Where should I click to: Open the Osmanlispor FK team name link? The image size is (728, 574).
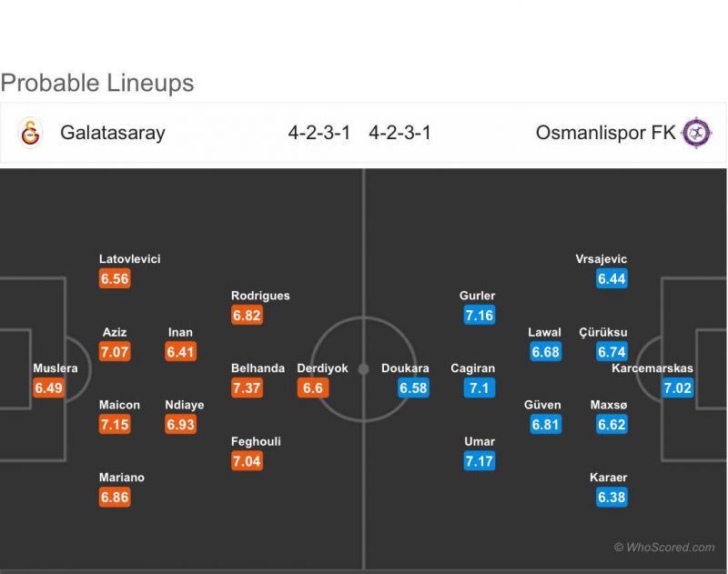point(605,133)
